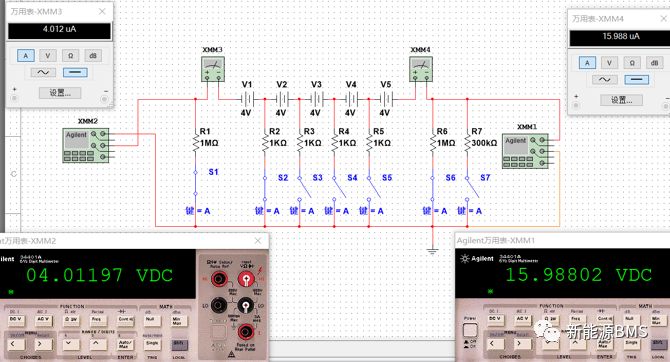Select the Agilent XMM2 instrument on schematic

pos(86,145)
